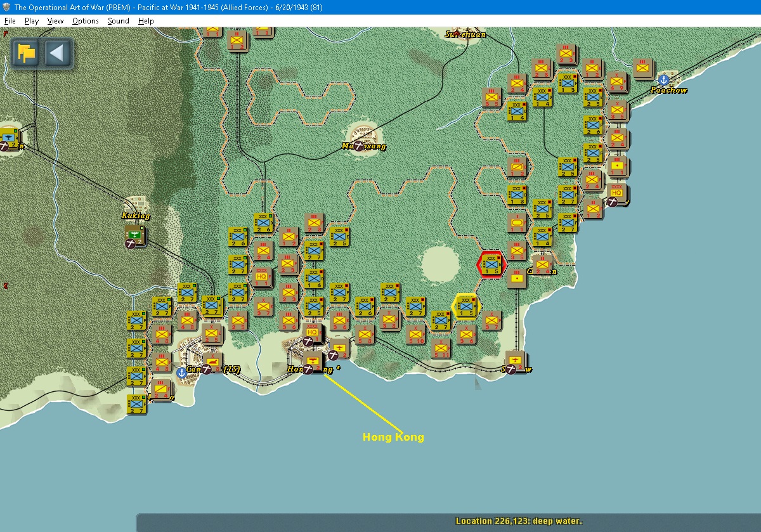The width and height of the screenshot is (761, 532).
Task: Select the Japanese brigade 5-8
Action: point(364,334)
